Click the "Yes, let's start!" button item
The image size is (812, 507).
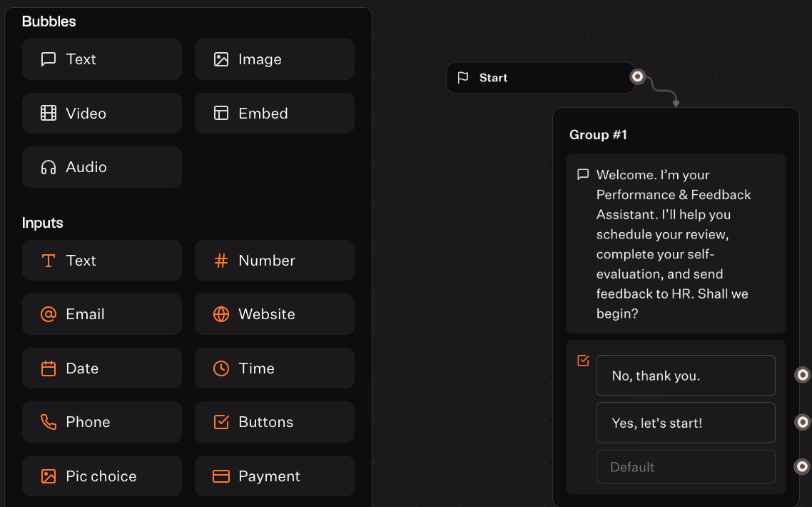pos(685,423)
